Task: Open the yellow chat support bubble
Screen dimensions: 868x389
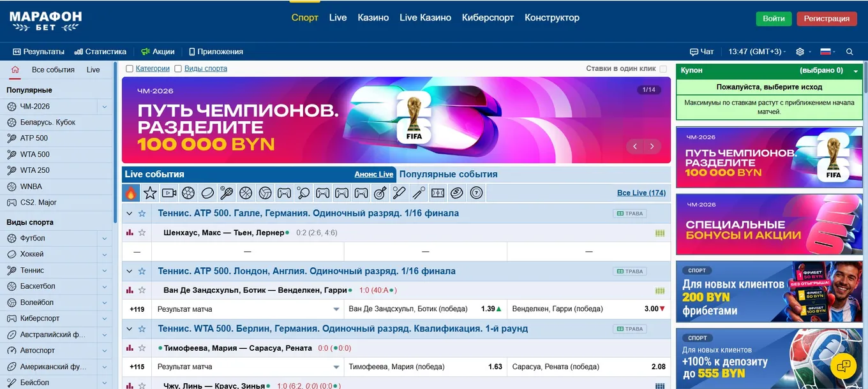Action: pyautogui.click(x=844, y=365)
